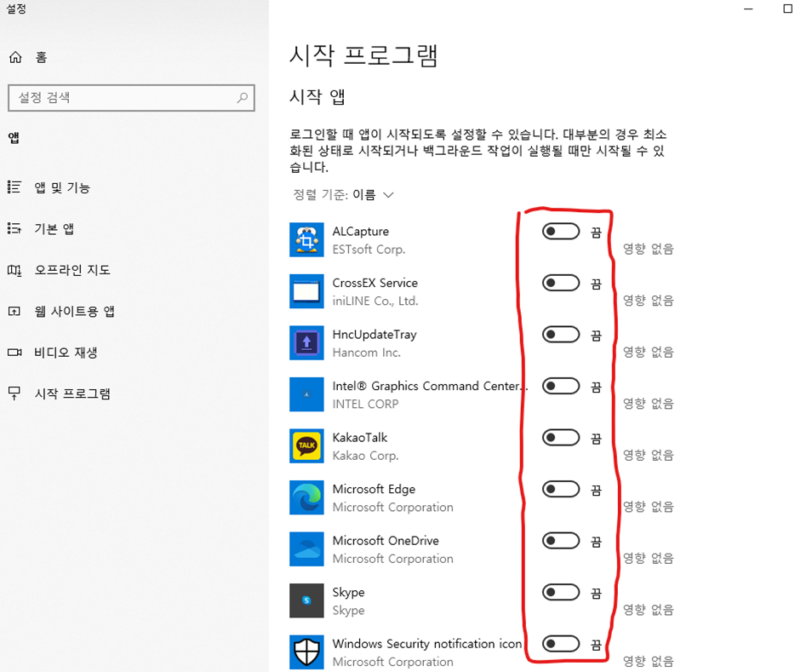This screenshot has width=812, height=672.
Task: Click INTEL CORP publisher text
Action: coord(366,404)
